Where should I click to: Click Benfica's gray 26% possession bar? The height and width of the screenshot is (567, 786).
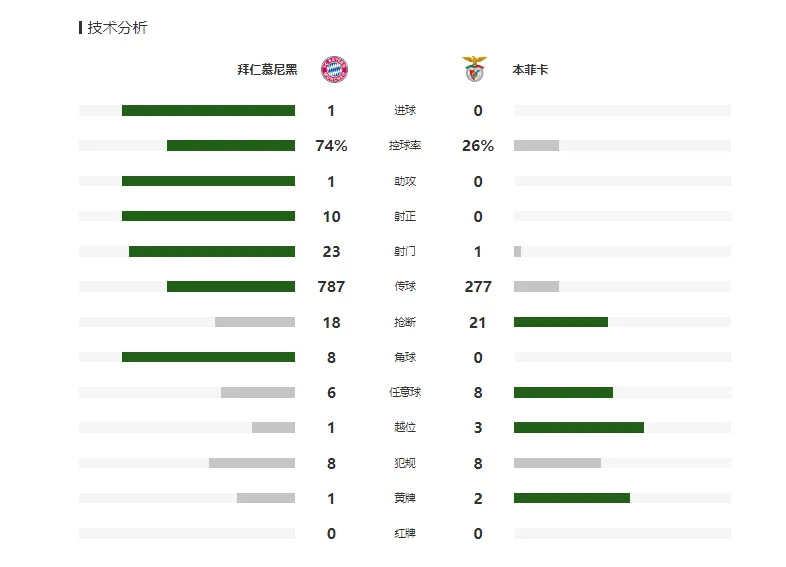coord(536,145)
